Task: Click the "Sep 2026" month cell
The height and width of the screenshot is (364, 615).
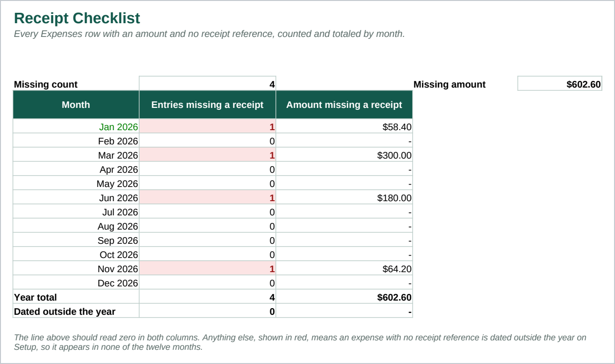Action: pos(76,240)
